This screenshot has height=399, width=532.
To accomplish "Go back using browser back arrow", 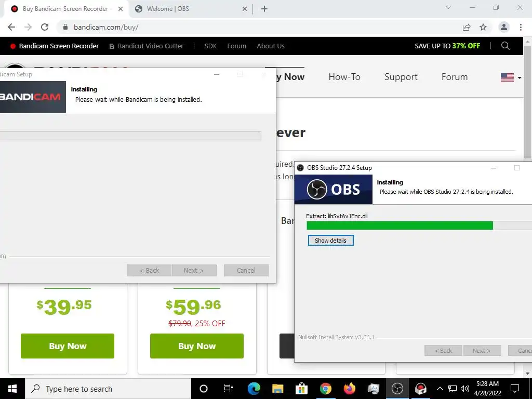I will click(11, 27).
